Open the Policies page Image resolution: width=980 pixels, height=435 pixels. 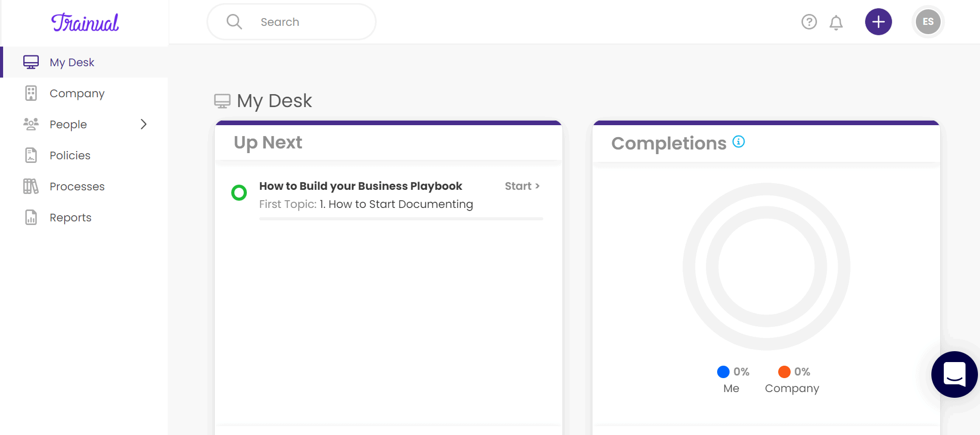coord(70,156)
